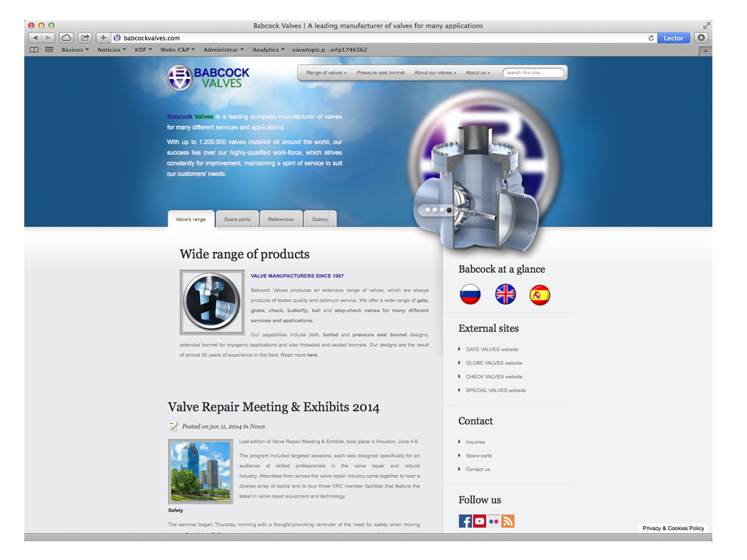
Task: Open the Flickr icon under Follow us
Action: (x=494, y=521)
